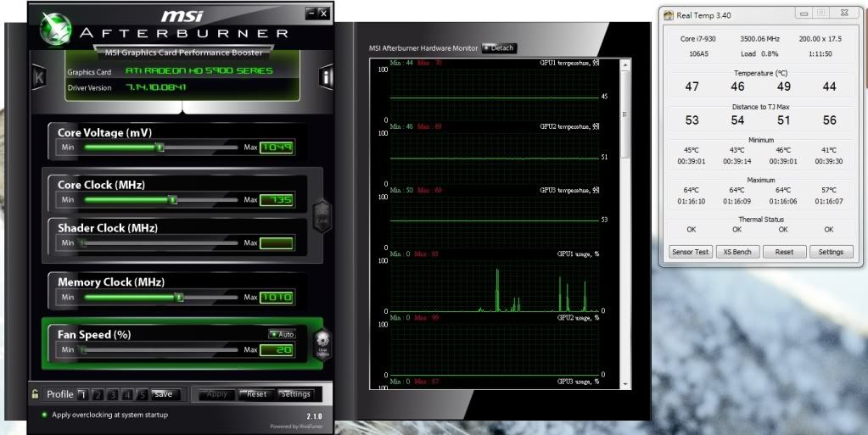
Task: Reset Afterburner clocks to default
Action: tap(256, 394)
